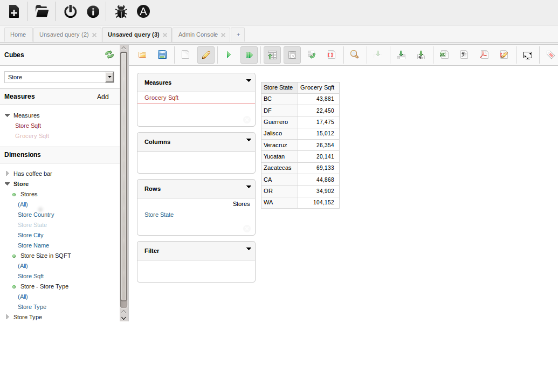Image resolution: width=558 pixels, height=392 pixels.
Task: Expand the Store Type dimension
Action: click(x=7, y=317)
